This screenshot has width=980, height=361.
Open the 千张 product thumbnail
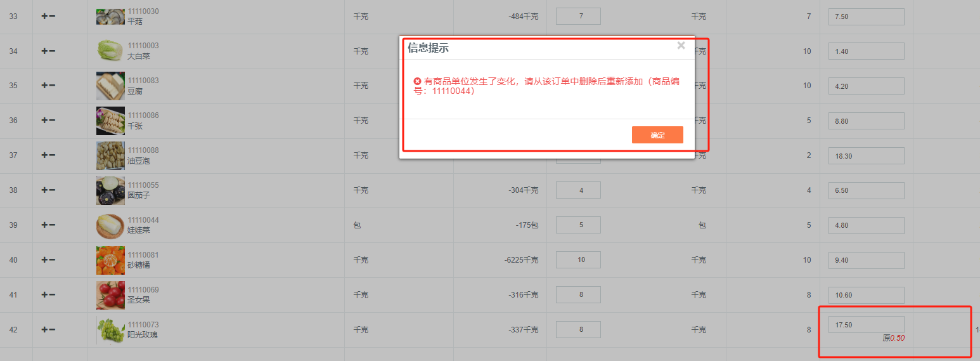[x=110, y=121]
